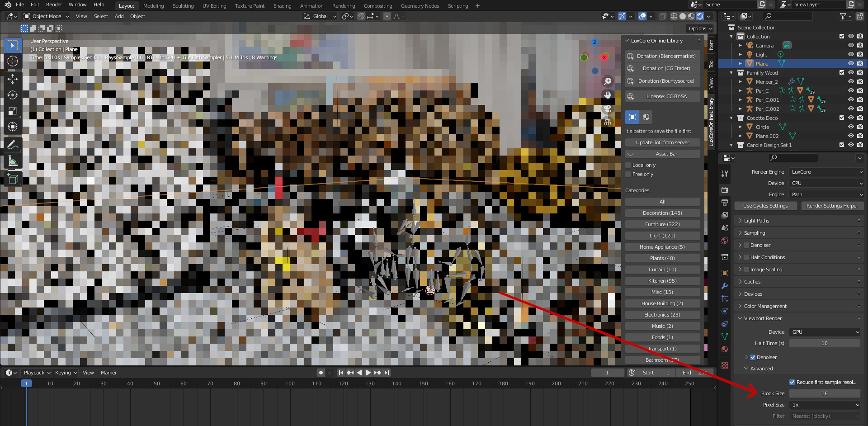
Task: Select the Furniture (322) category
Action: 662,224
